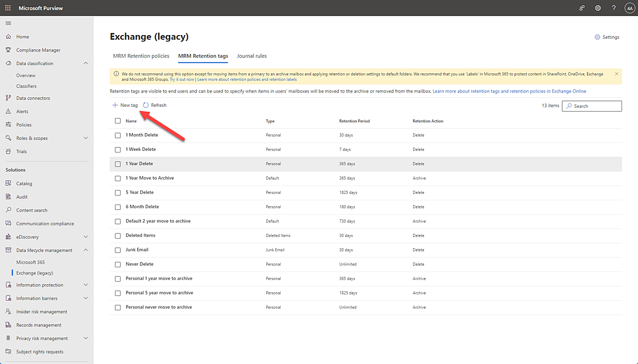638x364 pixels.
Task: Click the Data connectors icon
Action: click(8, 98)
